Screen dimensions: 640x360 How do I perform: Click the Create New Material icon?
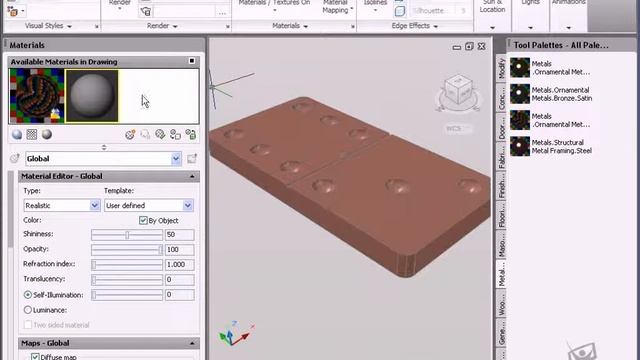(x=130, y=135)
